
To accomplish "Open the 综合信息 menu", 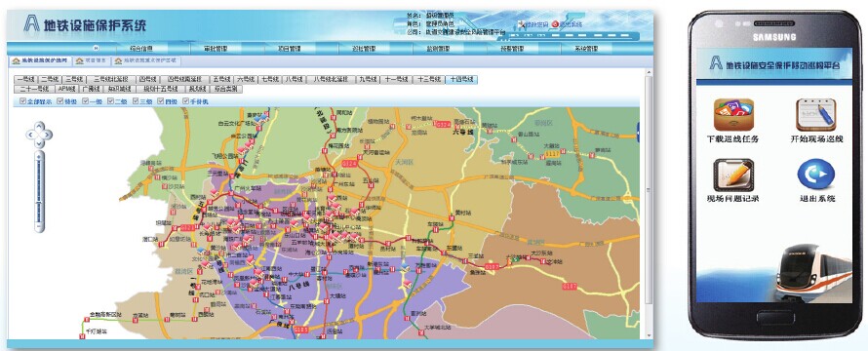I will pyautogui.click(x=140, y=49).
